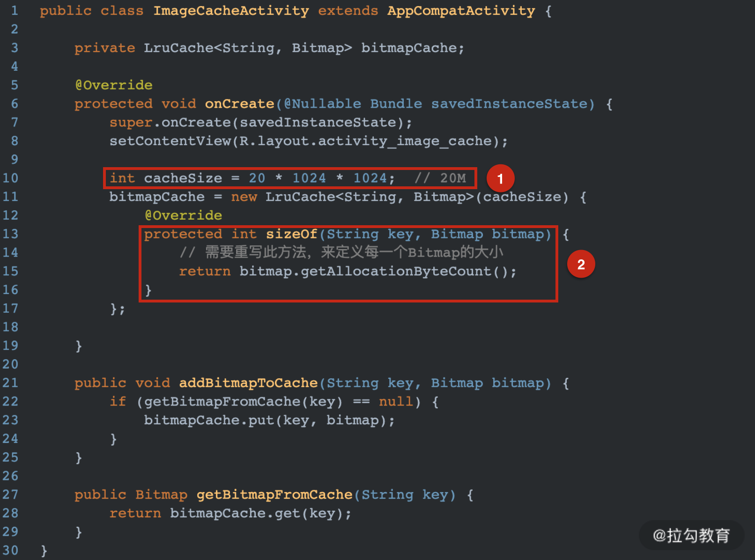Click line number 1 in the gutter
This screenshot has width=755, height=560.
point(15,11)
